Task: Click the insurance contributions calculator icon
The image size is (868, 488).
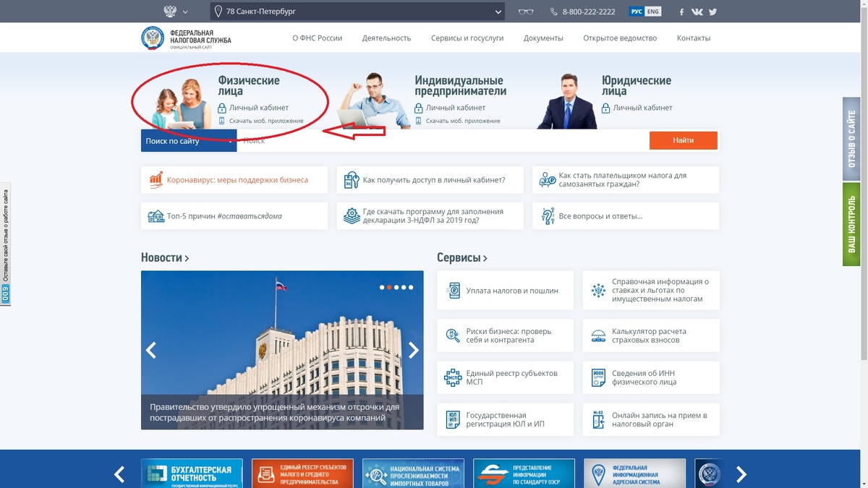Action: click(598, 335)
